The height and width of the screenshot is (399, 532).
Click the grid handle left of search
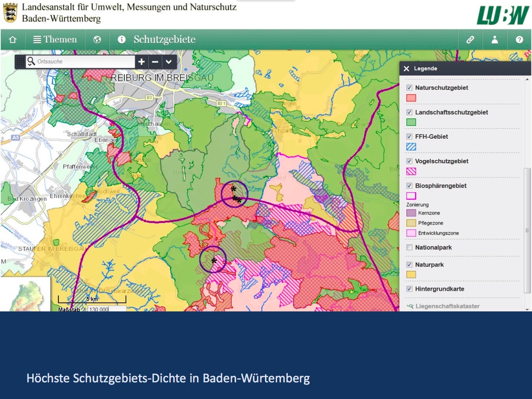(x=20, y=62)
